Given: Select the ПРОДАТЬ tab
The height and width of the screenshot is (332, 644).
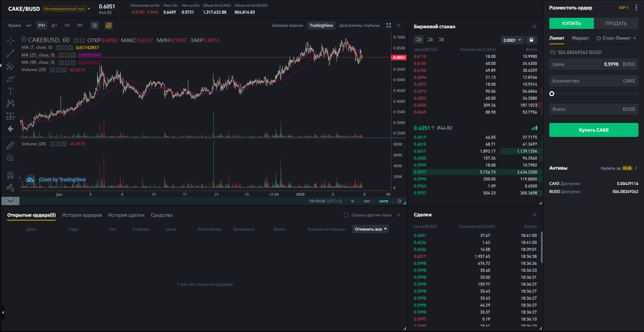Looking at the screenshot, I should pos(616,23).
